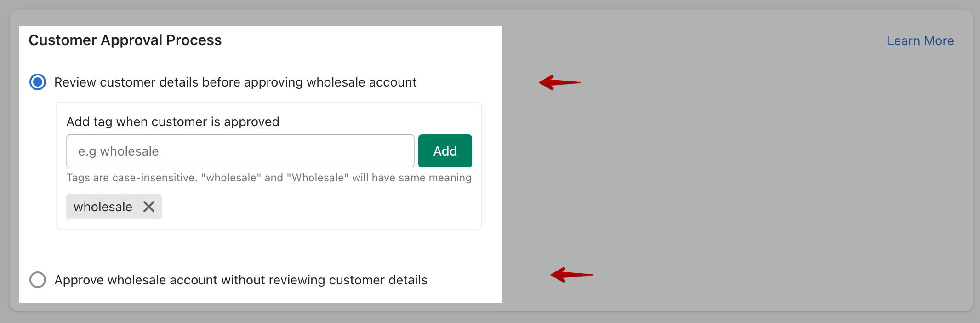Select the Customer Approval Process heading
Screen dimensions: 980x323
pos(125,40)
